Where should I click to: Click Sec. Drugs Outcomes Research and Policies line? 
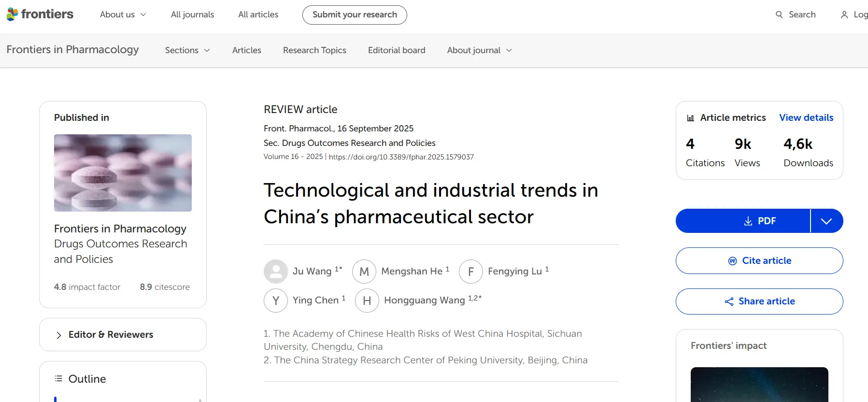[x=350, y=143]
